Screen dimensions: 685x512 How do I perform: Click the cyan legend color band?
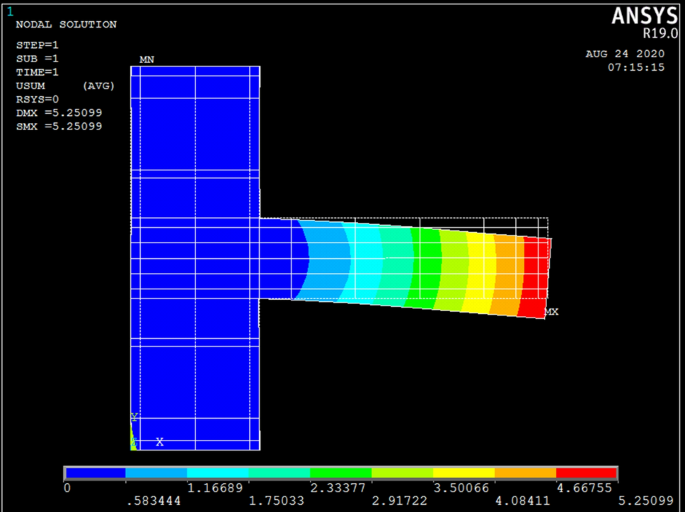[217, 472]
